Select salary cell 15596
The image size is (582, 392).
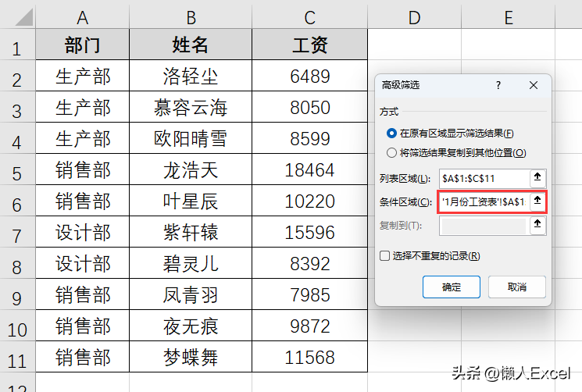click(309, 232)
